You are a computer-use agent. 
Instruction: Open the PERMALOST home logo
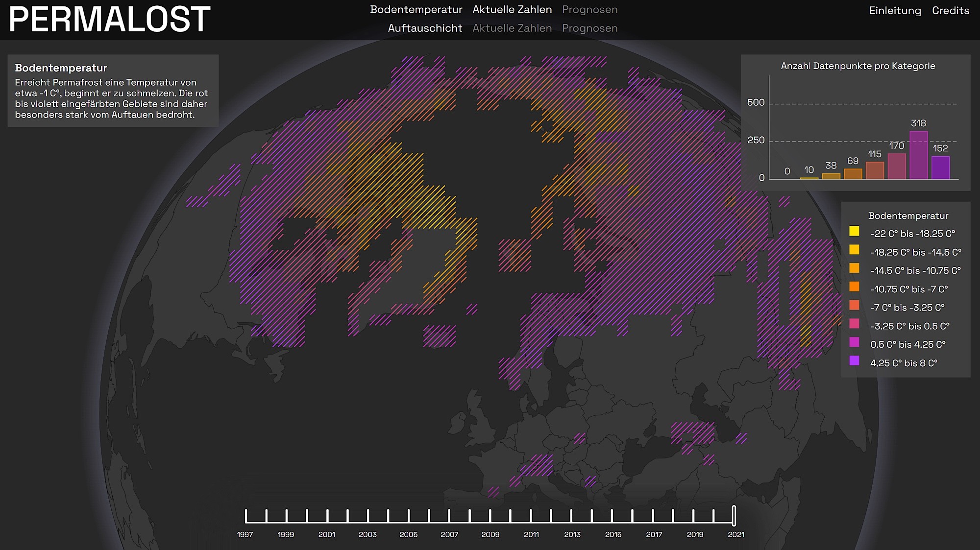tap(110, 20)
